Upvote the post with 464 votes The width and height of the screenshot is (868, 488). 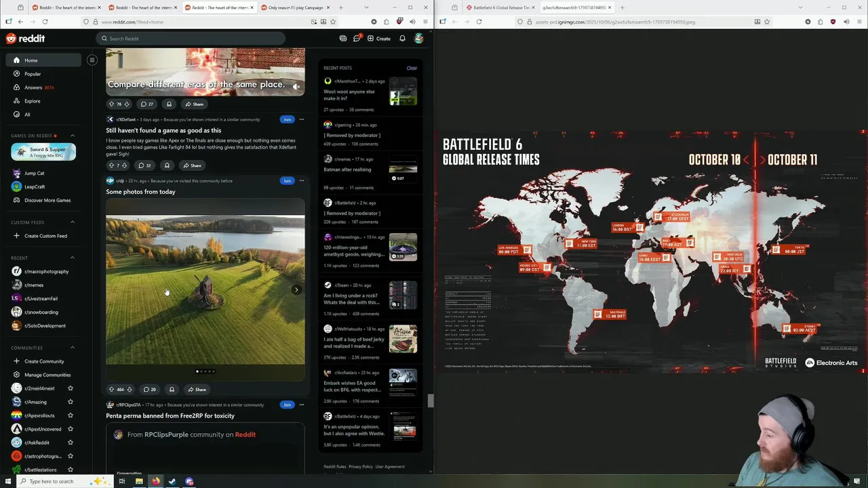(111, 389)
